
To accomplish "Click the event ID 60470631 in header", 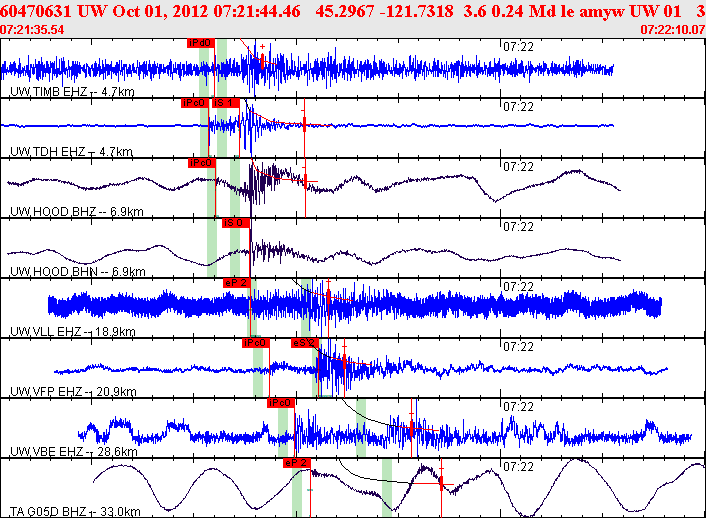I will coord(36,11).
